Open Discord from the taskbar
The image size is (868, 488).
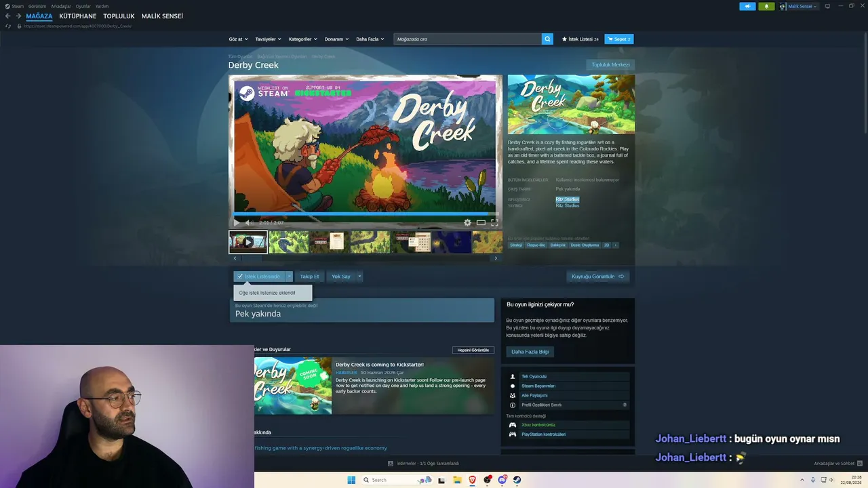(502, 480)
